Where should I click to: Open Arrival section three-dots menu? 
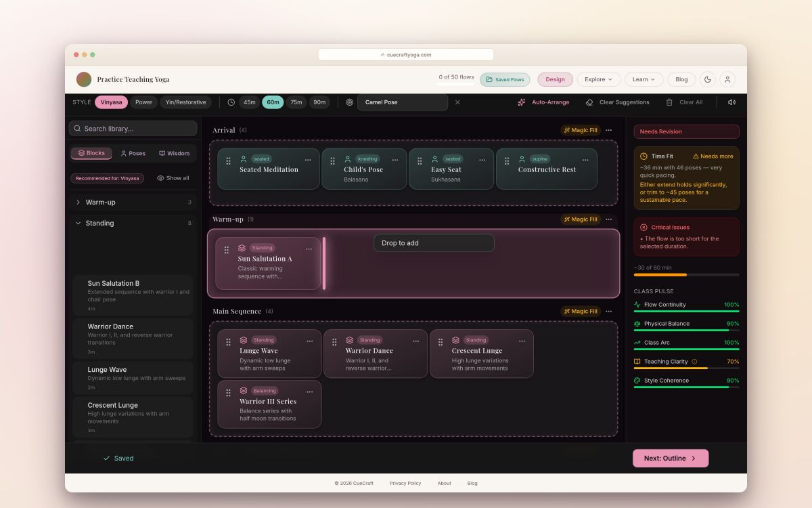pos(609,130)
